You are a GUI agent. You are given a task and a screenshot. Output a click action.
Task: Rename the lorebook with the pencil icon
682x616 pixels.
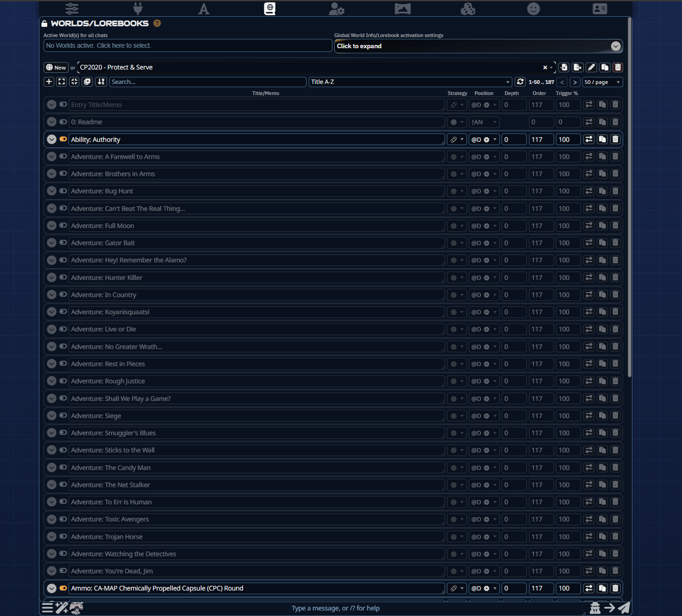(x=591, y=67)
